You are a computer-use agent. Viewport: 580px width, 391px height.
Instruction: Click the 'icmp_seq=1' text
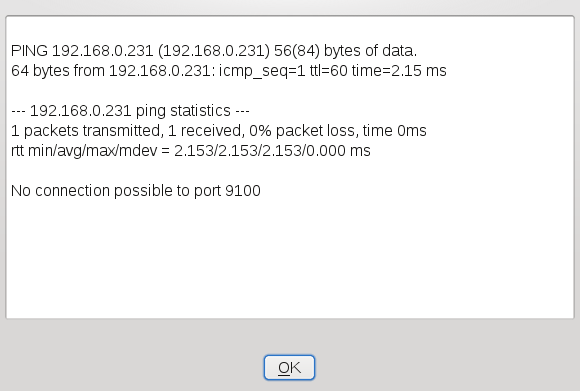point(262,71)
